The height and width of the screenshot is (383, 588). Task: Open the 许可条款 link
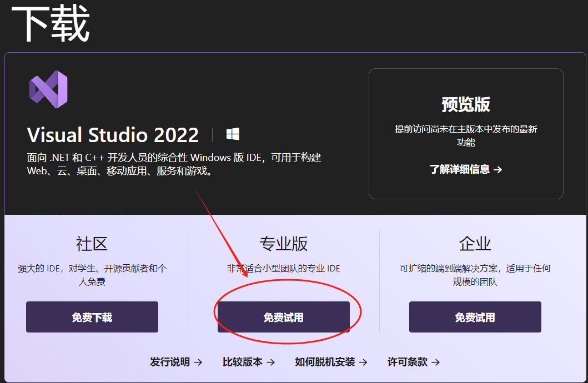[x=414, y=362]
